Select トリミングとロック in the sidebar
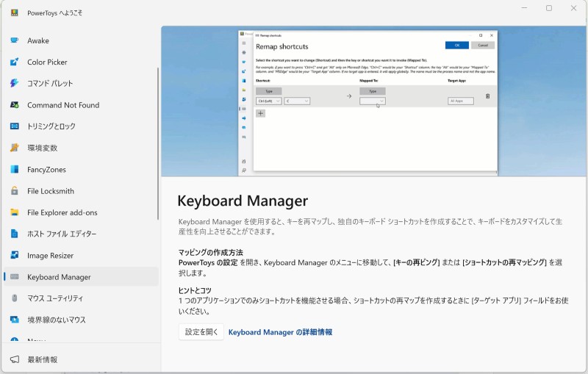This screenshot has height=374, width=588. (81, 126)
